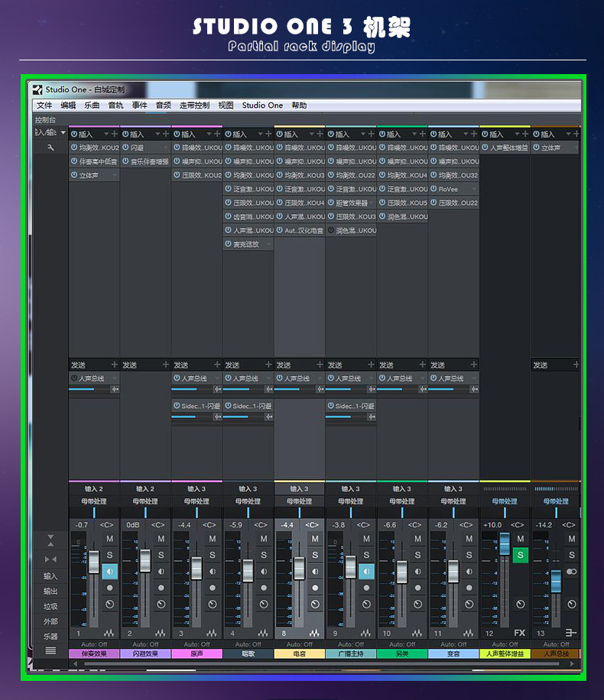The width and height of the screenshot is (604, 700).
Task: Click the bus icon on 人声总线 channel
Action: click(x=571, y=633)
